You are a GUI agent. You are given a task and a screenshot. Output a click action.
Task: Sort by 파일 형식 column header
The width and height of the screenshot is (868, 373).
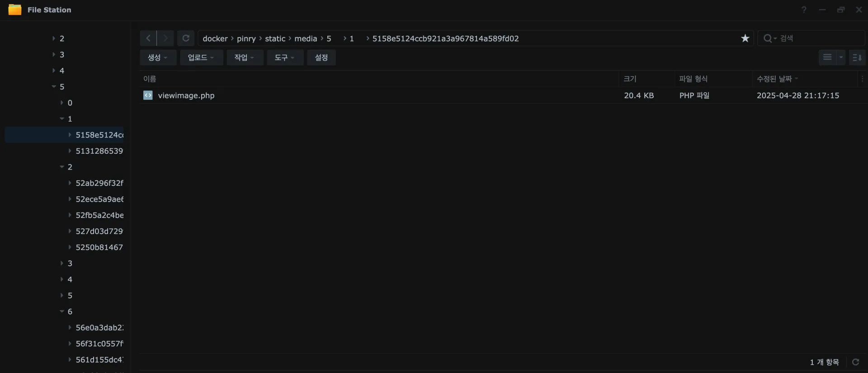(x=713, y=79)
